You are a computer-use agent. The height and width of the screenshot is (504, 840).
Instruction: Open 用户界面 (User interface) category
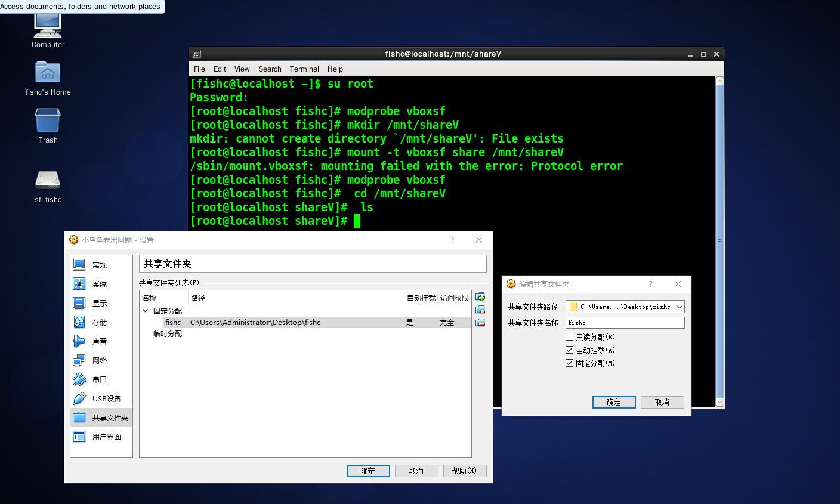[101, 437]
